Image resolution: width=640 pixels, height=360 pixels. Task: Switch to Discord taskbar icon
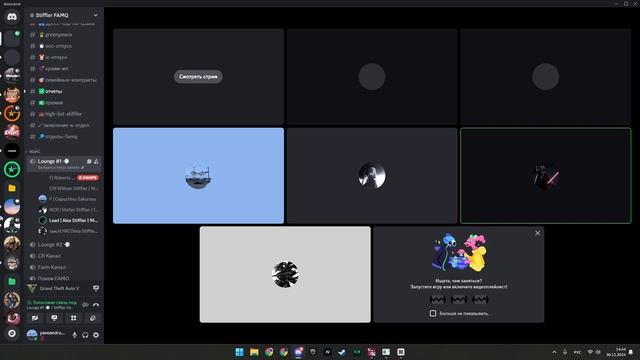pos(298,352)
